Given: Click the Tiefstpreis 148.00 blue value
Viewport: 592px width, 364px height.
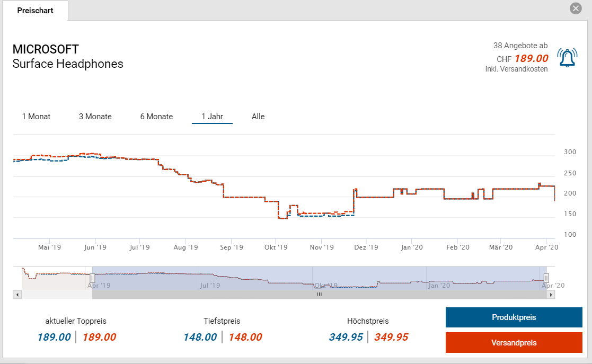Looking at the screenshot, I should [x=200, y=337].
